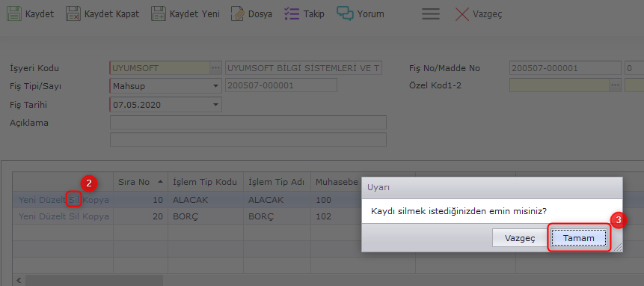Click the Özel Kod1 input field
Image resolution: width=644 pixels, height=286 pixels.
(559, 85)
